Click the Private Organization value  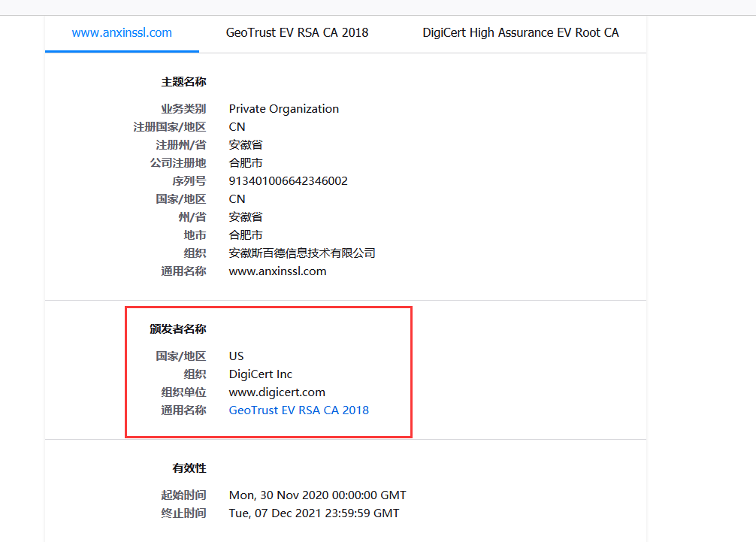283,109
